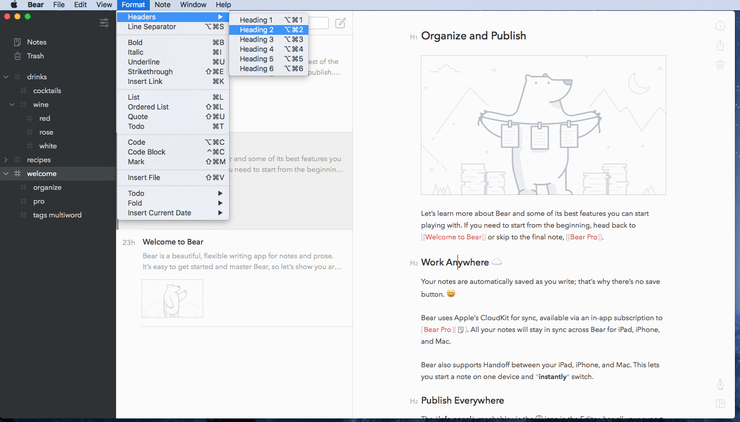740x422 pixels.
Task: Open Notes in the sidebar
Action: pyautogui.click(x=36, y=42)
